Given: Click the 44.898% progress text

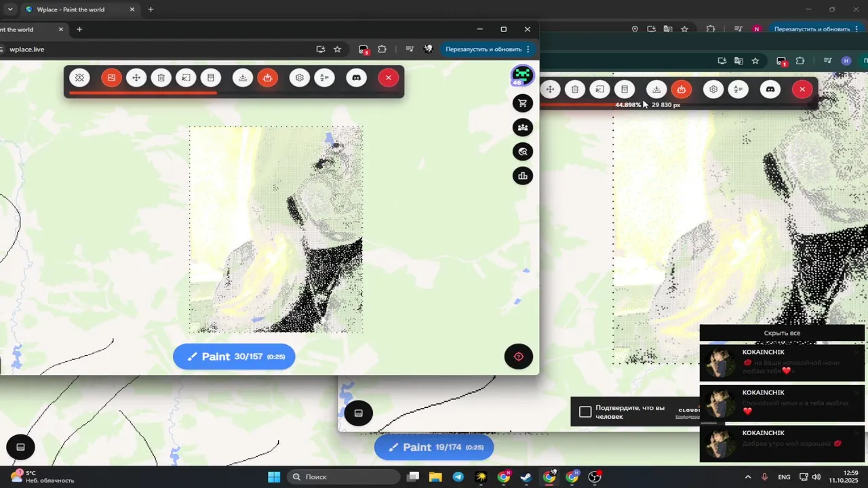Looking at the screenshot, I should [628, 105].
